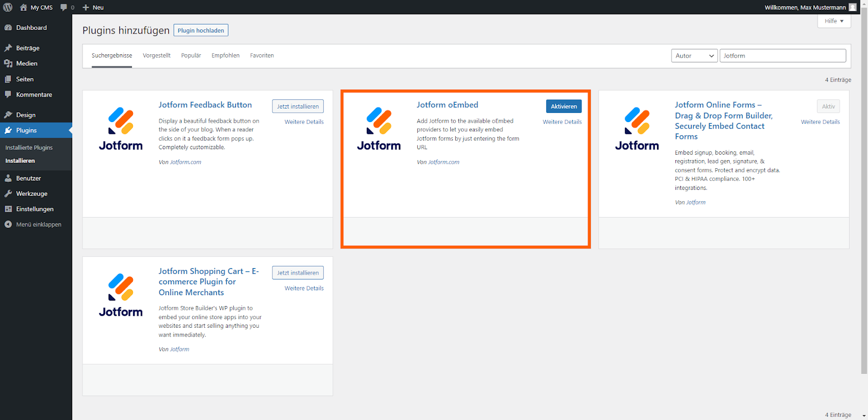Click the Design paintbrush icon
Viewport: 868px width, 420px height.
pos(8,115)
